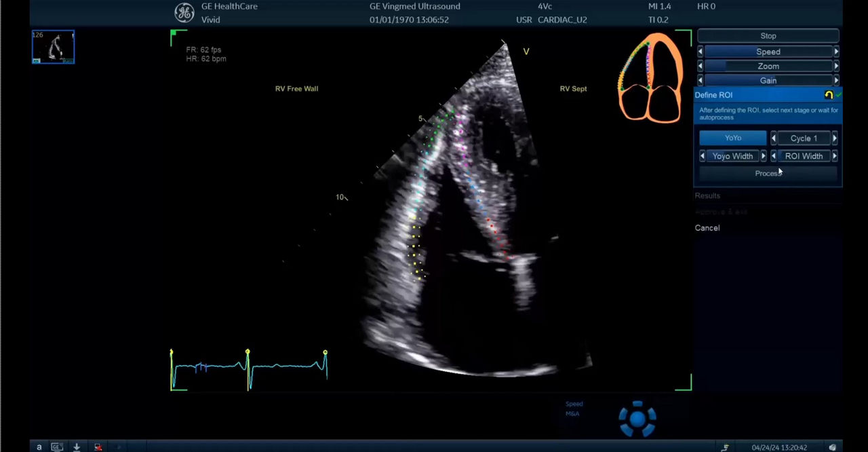Toggle the YoYo mode button
Viewport: 868px width, 452px height.
pyautogui.click(x=732, y=138)
